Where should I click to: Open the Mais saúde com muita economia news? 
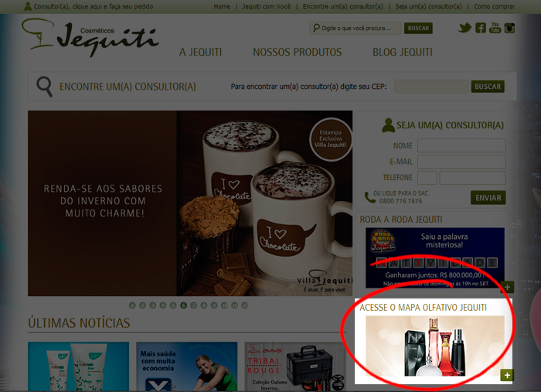(x=187, y=366)
